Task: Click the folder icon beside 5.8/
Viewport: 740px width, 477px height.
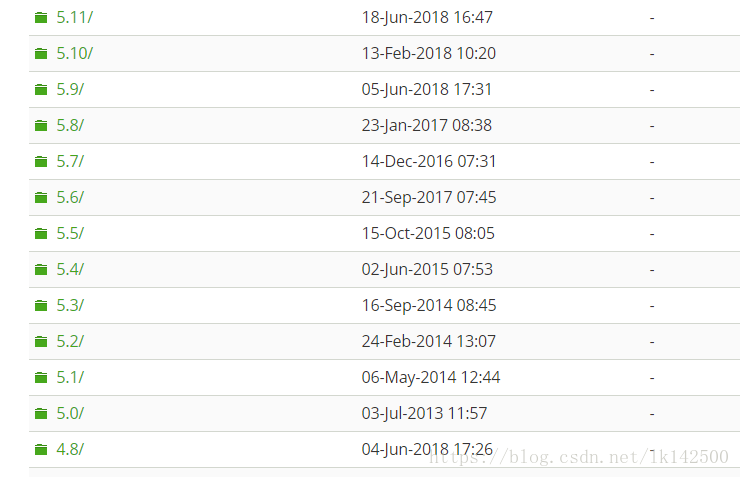Action: click(x=41, y=126)
